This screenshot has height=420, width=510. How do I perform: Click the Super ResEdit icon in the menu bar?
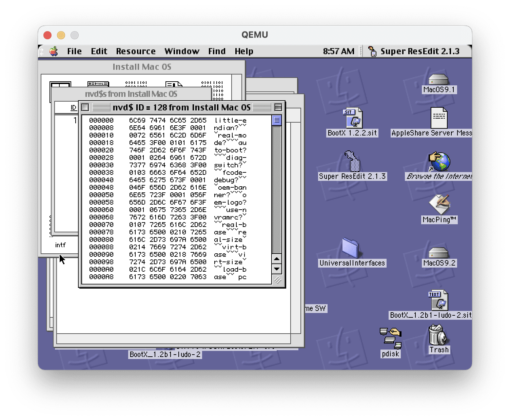(x=372, y=51)
